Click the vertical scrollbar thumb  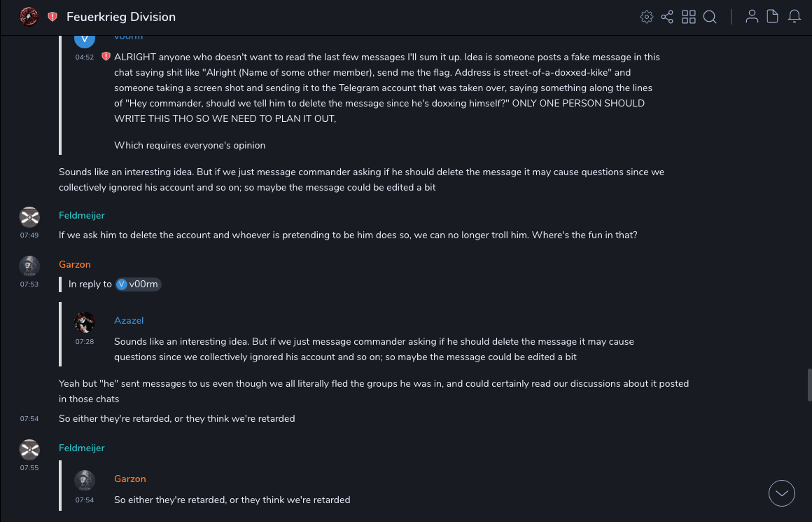click(x=809, y=384)
